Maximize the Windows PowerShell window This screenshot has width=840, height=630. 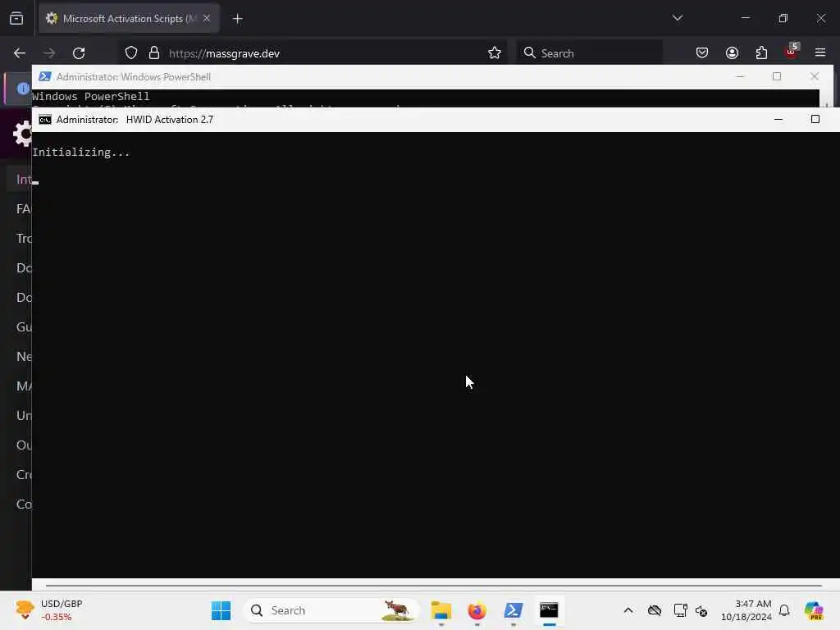click(x=777, y=76)
